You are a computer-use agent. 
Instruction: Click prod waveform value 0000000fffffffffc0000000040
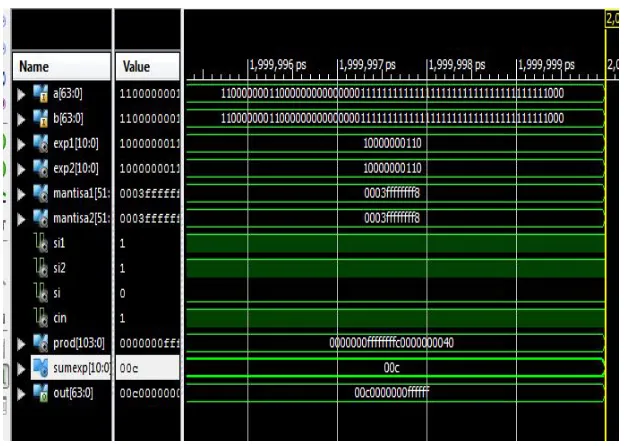point(392,343)
